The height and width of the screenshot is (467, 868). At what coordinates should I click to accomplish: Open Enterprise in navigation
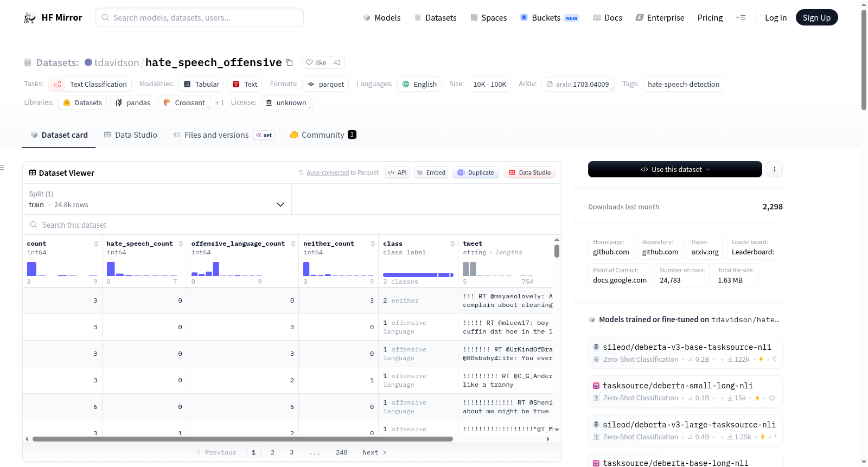click(660, 18)
